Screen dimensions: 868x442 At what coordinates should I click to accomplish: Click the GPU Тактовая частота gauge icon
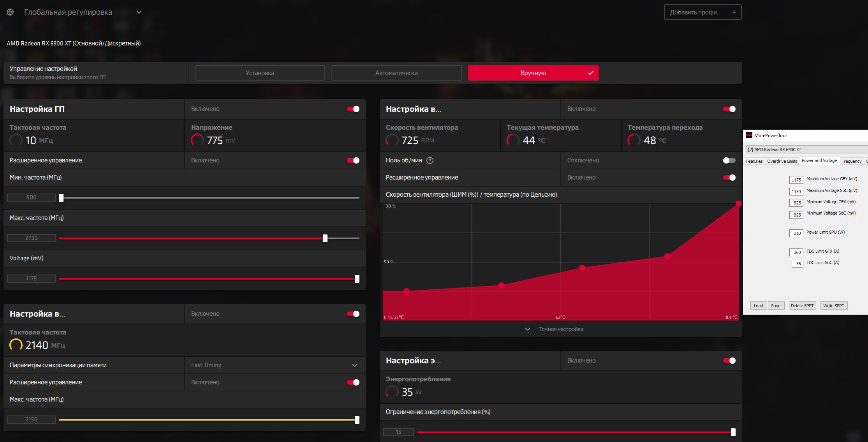[x=16, y=140]
